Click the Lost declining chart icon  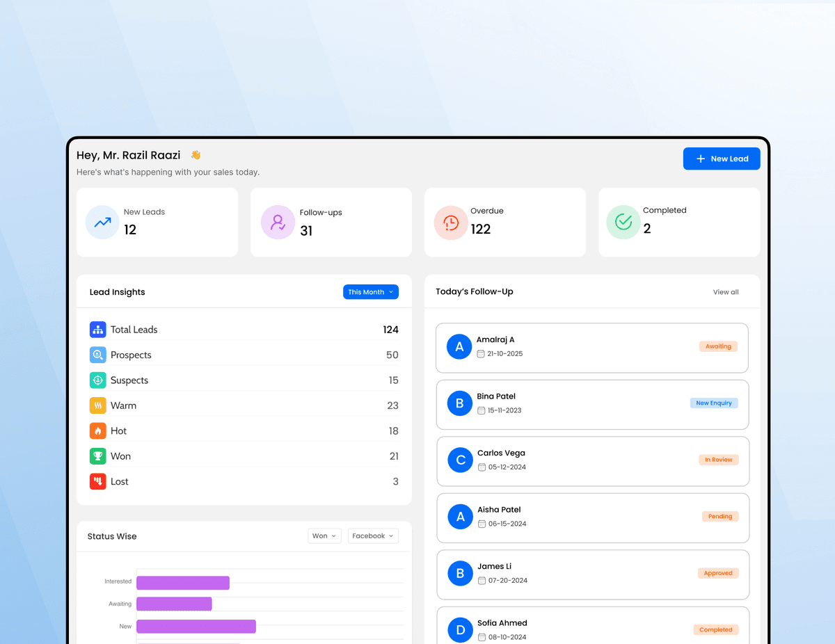pos(98,481)
